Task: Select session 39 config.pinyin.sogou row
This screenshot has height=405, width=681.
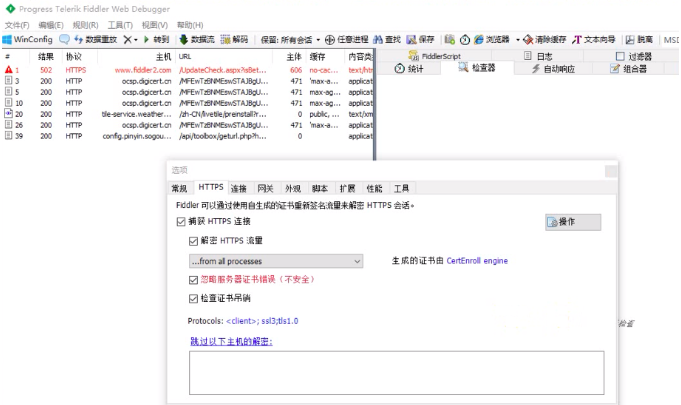Action: tap(188, 136)
